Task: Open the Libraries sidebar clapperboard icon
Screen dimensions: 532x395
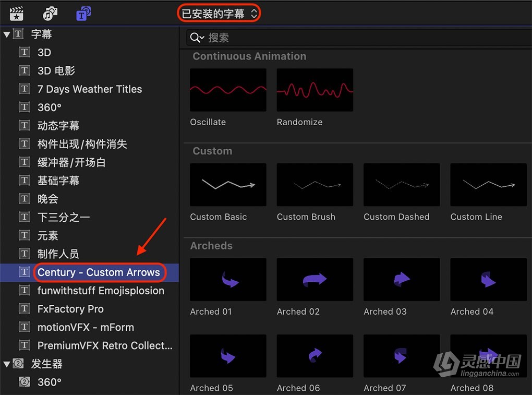Action: click(16, 14)
